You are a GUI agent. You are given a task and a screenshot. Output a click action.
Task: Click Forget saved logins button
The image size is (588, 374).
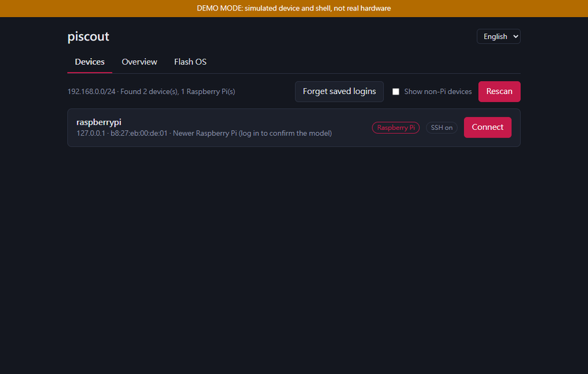(x=339, y=91)
